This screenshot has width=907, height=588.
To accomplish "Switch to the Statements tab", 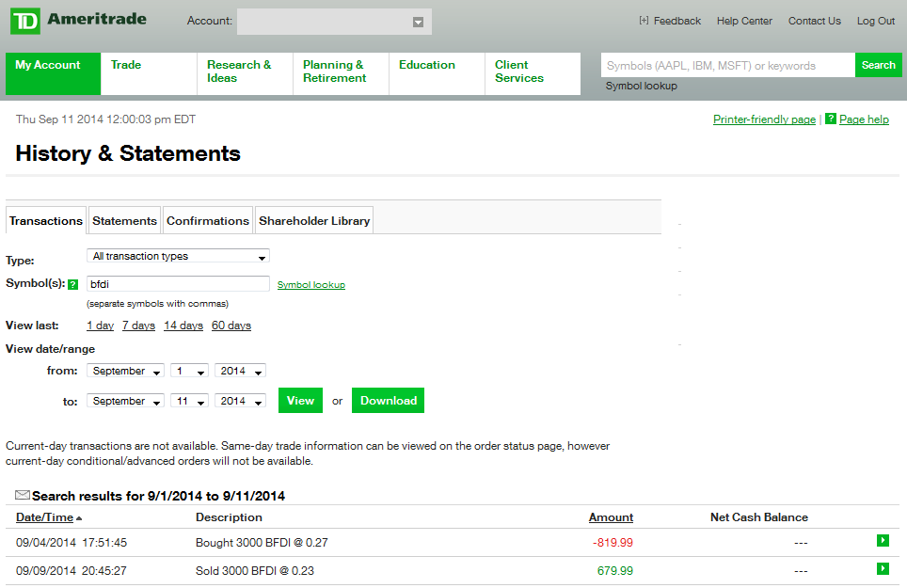I will click(124, 221).
